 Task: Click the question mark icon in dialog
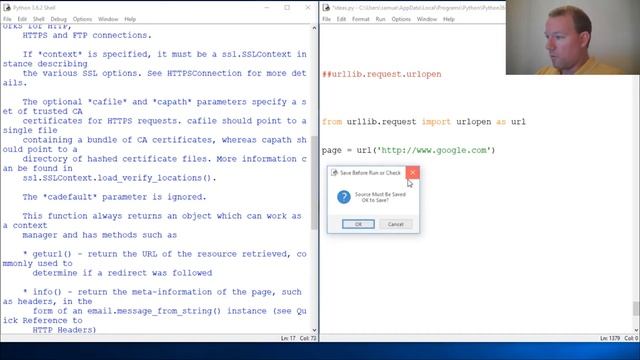coord(344,197)
